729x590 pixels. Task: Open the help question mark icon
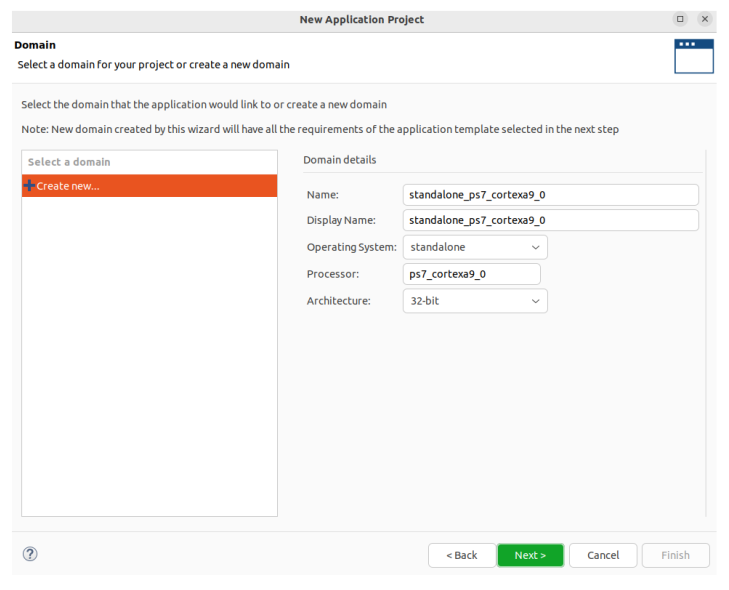30,554
